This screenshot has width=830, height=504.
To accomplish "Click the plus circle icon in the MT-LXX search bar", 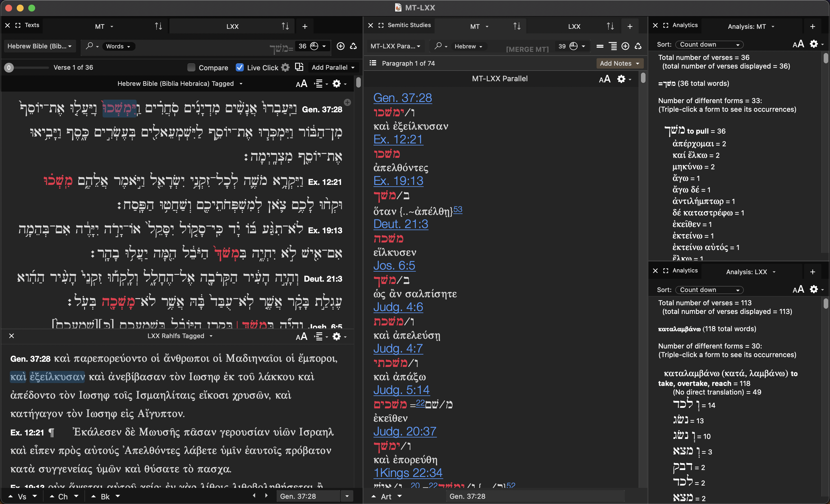I will pyautogui.click(x=625, y=46).
